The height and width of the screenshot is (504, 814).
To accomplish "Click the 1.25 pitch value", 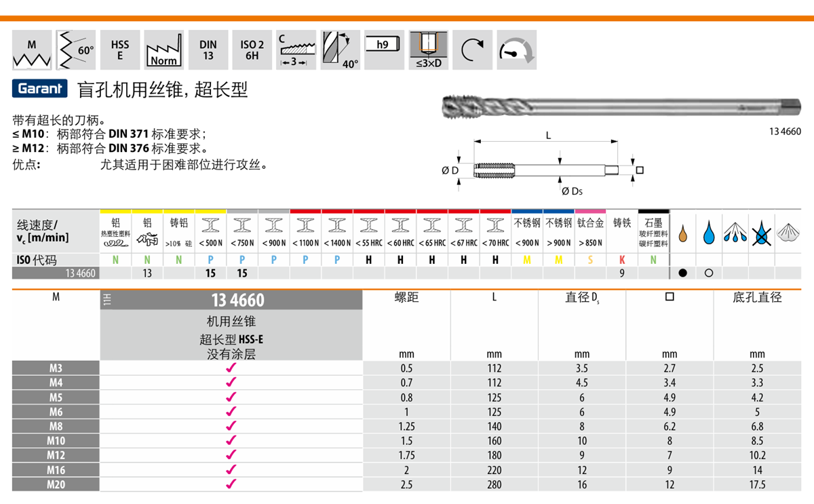I will click(x=407, y=427).
